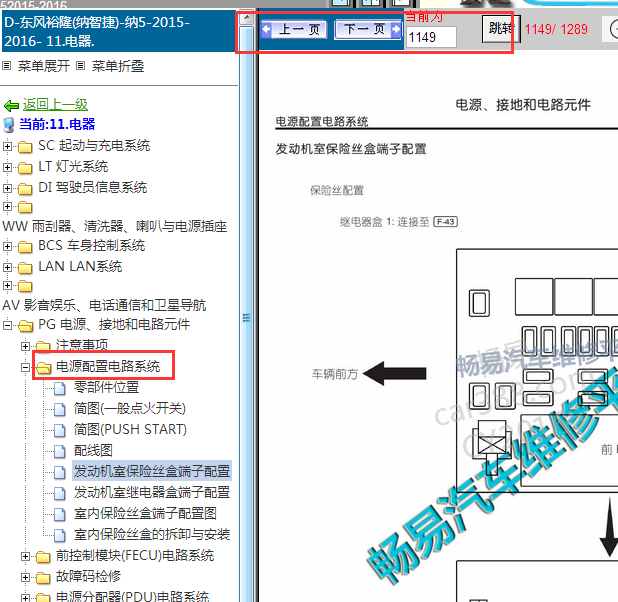
Task: Open the 零部件位置 page
Action: click(x=106, y=387)
